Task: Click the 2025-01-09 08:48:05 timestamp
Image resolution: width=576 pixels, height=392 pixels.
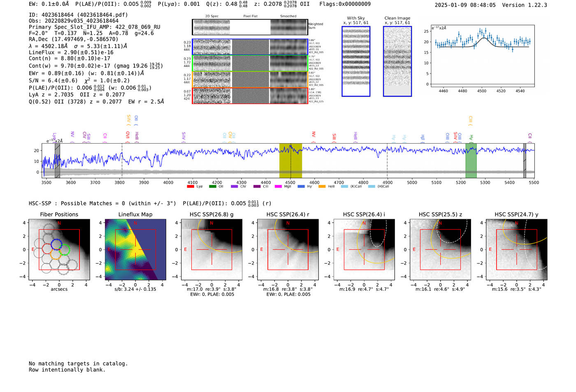Action: pos(465,5)
